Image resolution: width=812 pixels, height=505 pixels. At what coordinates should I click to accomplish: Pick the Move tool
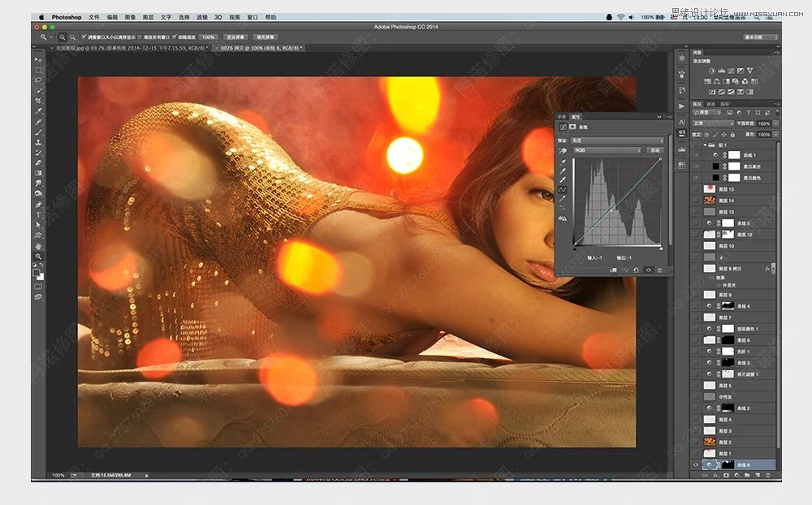[x=38, y=59]
